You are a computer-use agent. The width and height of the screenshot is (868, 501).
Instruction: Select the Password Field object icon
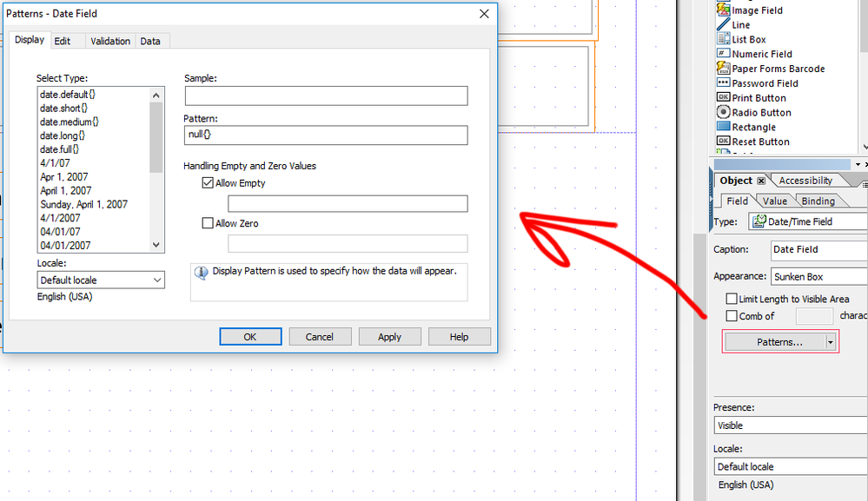pos(723,83)
